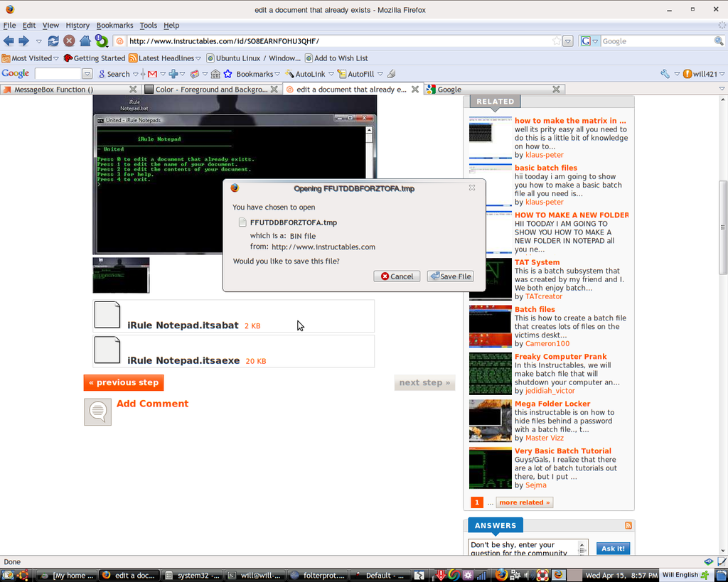The image size is (728, 582).
Task: Click the page vertical scrollbar thumb
Action: tap(723, 227)
